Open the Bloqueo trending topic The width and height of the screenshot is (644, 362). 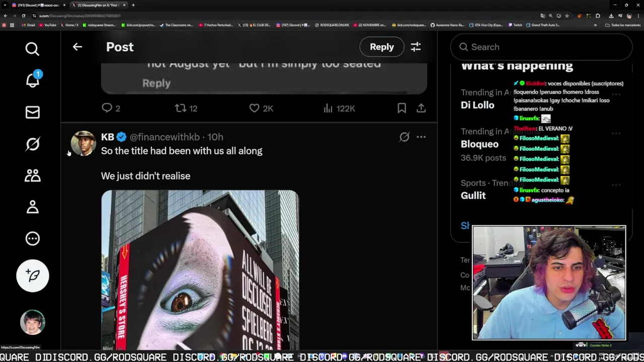[x=479, y=144]
